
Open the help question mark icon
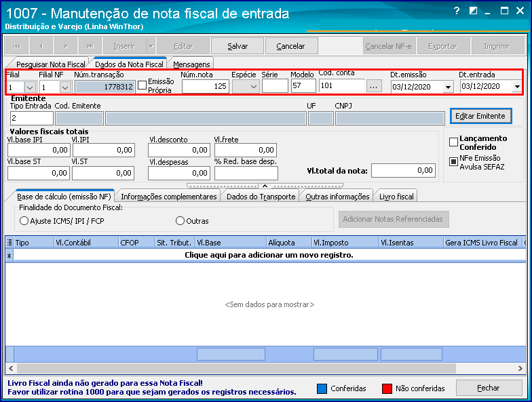457,11
